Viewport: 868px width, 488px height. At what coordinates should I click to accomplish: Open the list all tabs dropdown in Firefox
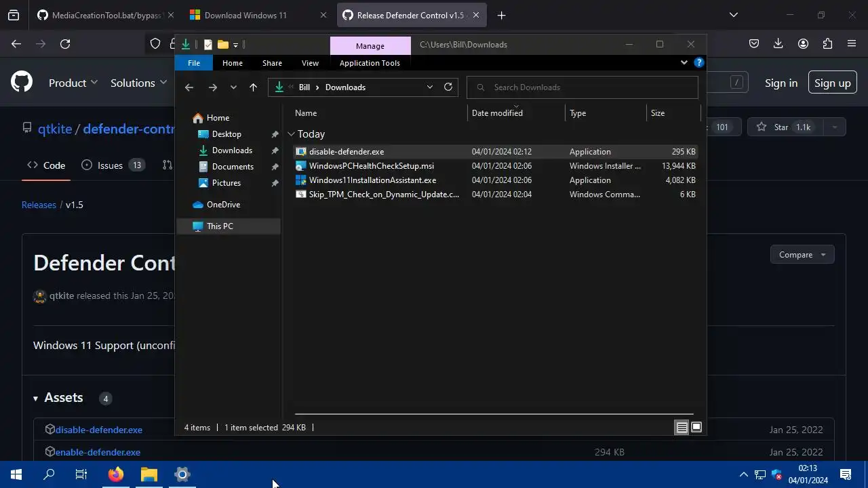coord(733,15)
